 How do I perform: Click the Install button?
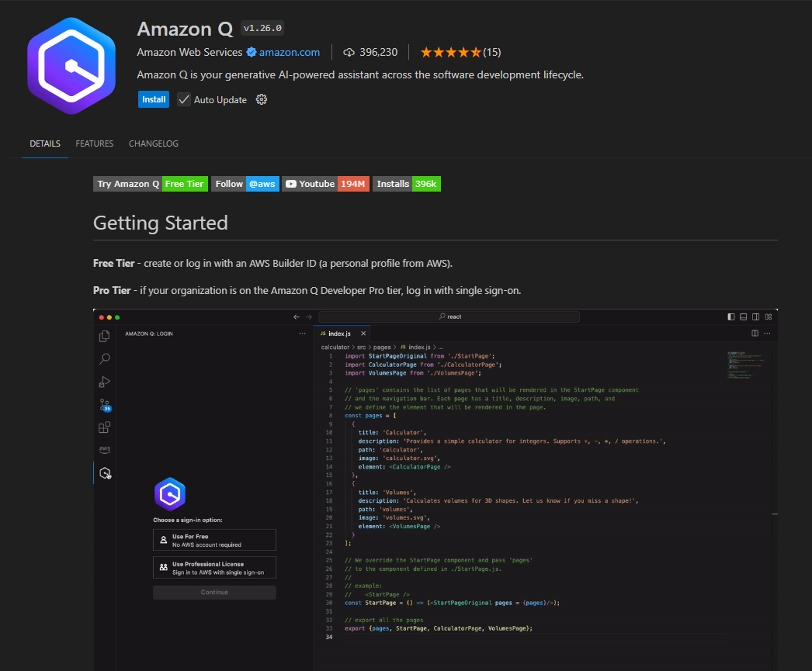(153, 99)
